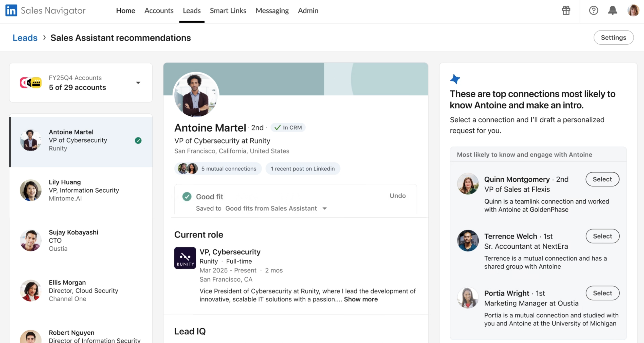Switch to the Accounts tab
Image resolution: width=644 pixels, height=343 pixels.
coord(159,10)
